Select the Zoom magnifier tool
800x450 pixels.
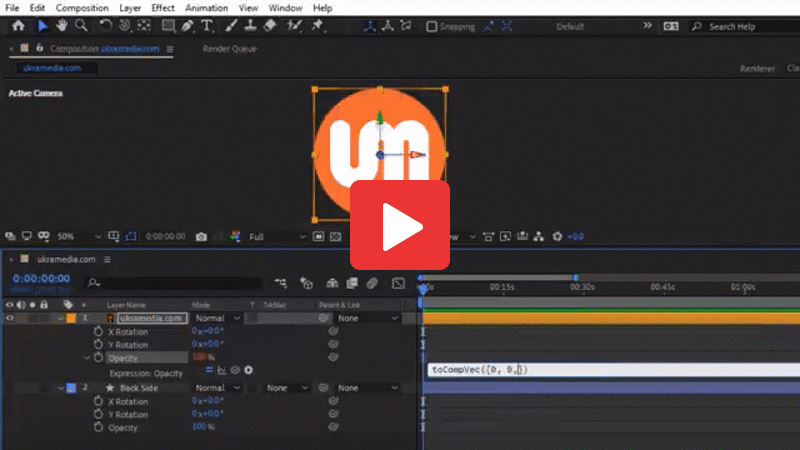81,26
